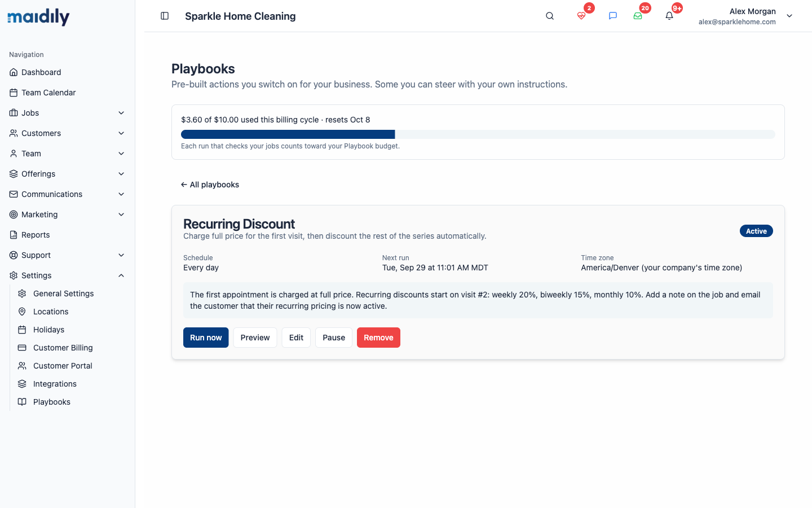Expand the Communications menu chevron
The width and height of the screenshot is (812, 508).
[121, 194]
